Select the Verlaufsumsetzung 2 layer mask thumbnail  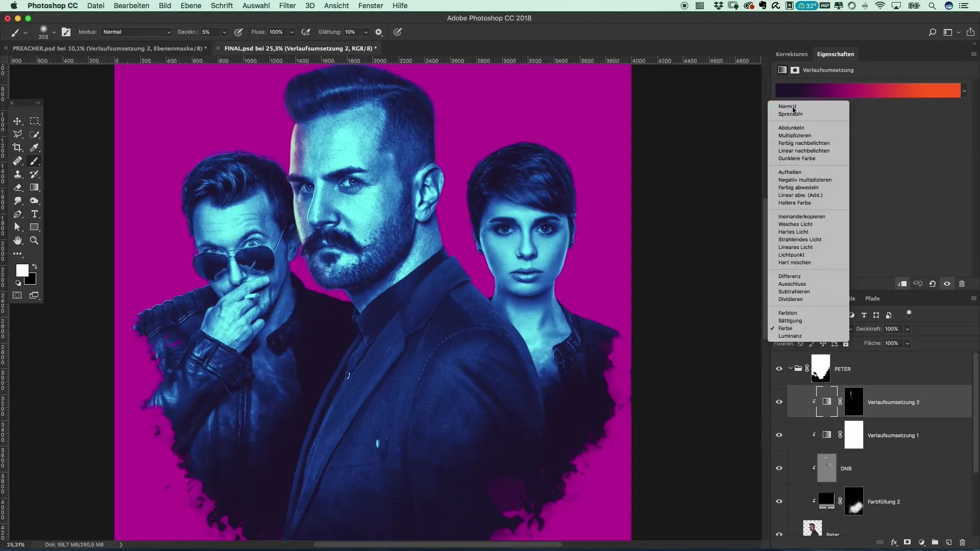[x=854, y=402]
